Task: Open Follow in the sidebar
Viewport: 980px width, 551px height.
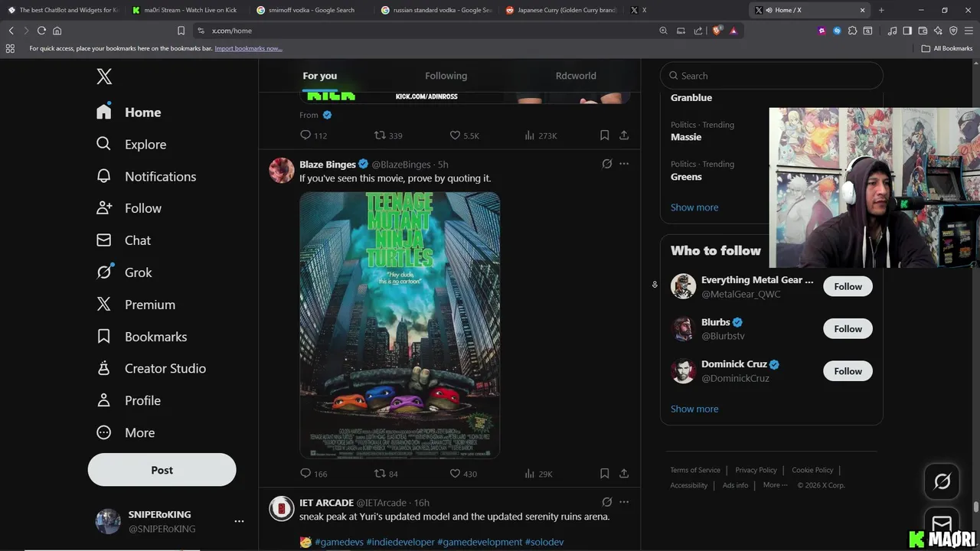Action: pos(129,208)
